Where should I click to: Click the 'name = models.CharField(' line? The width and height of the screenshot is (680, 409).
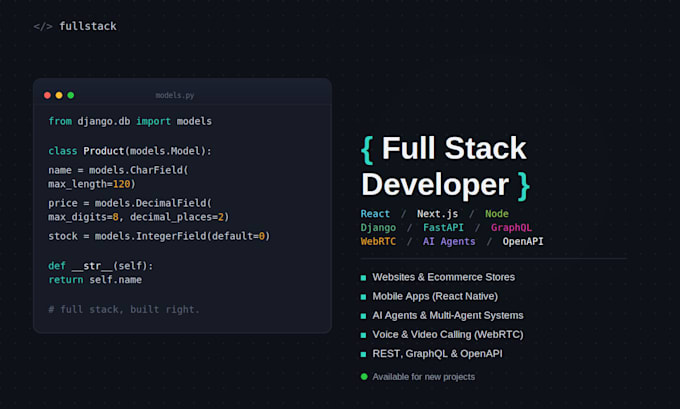pos(118,170)
